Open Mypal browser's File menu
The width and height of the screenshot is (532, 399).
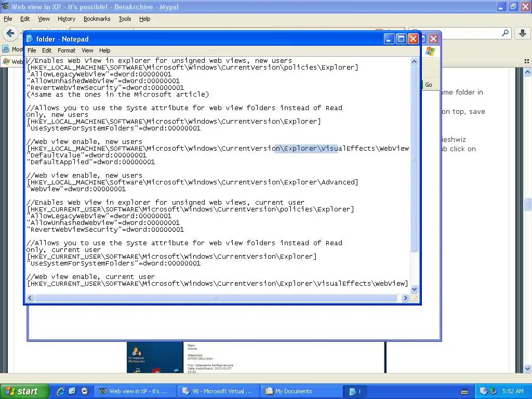tap(8, 19)
